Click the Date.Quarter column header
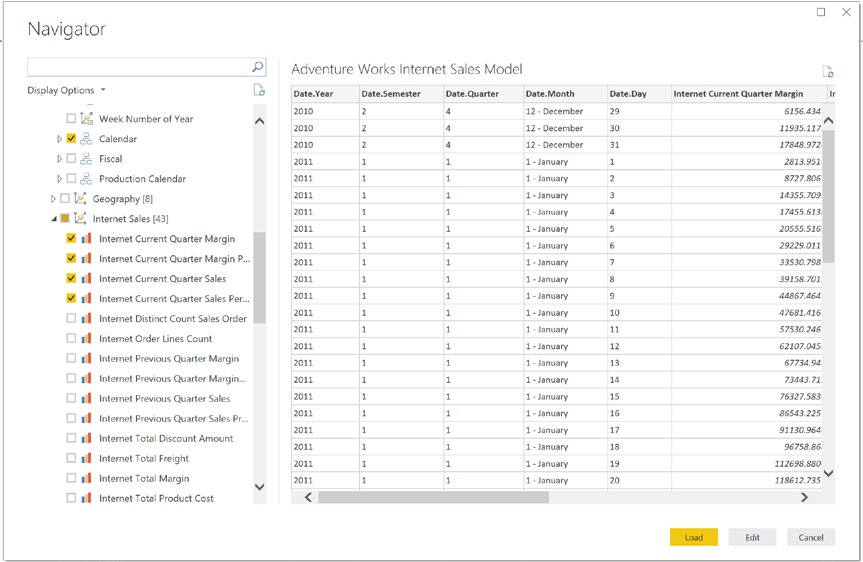This screenshot has width=863, height=562. 483,94
